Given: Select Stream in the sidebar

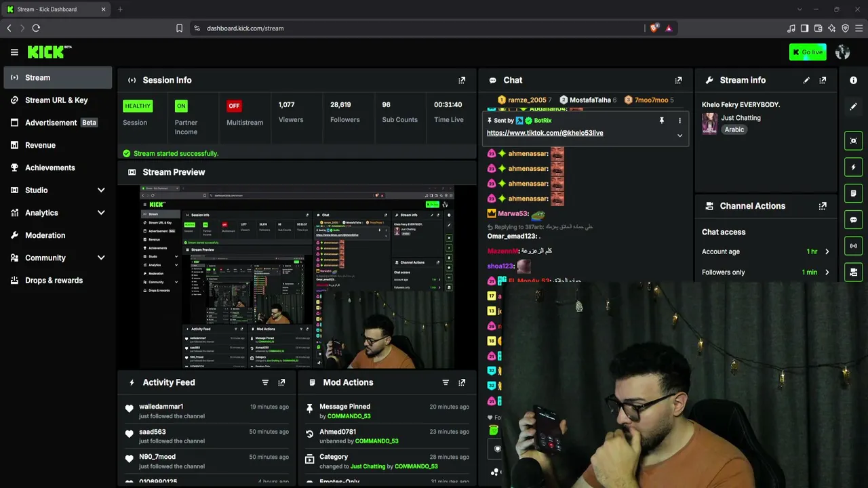Looking at the screenshot, I should coord(58,77).
